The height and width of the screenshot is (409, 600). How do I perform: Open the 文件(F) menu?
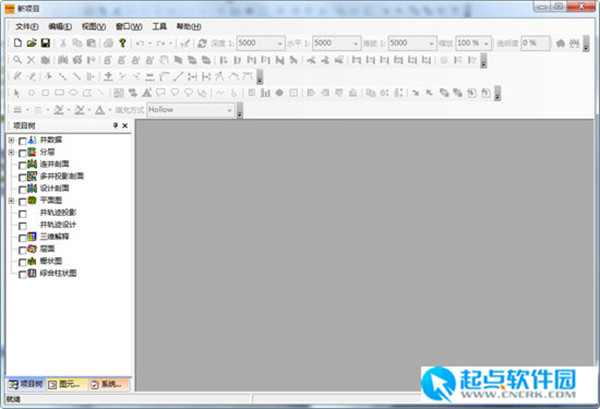27,27
